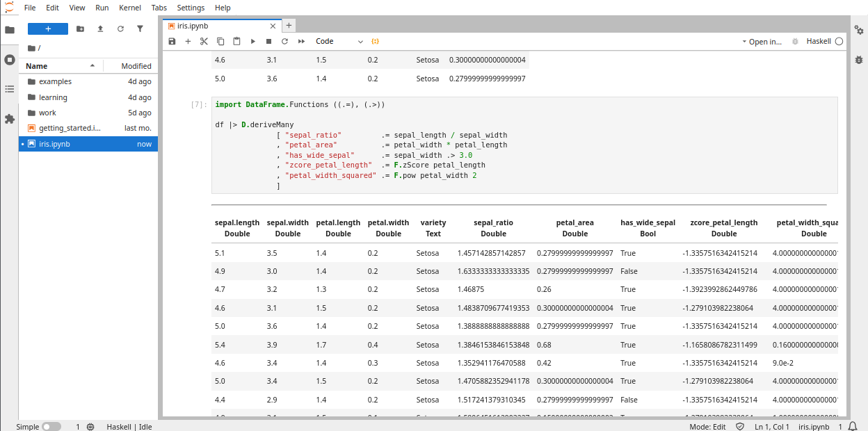Select the learning folder
This screenshot has height=431, width=868.
click(89, 97)
